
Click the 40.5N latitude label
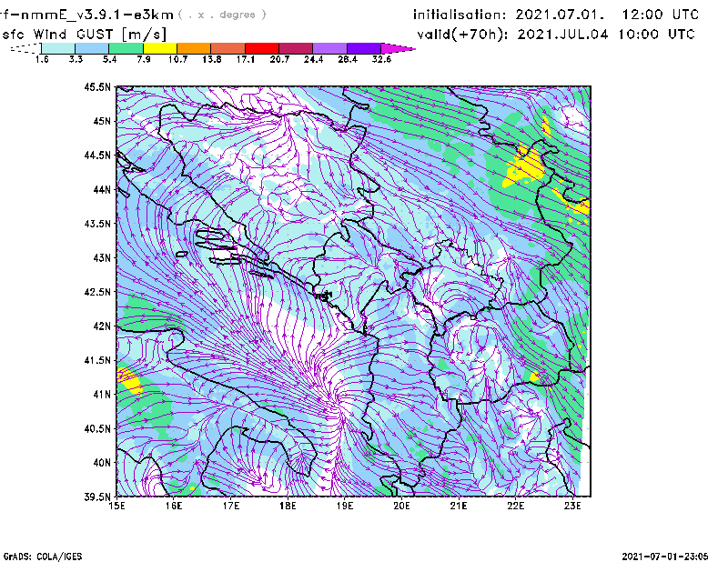97,428
